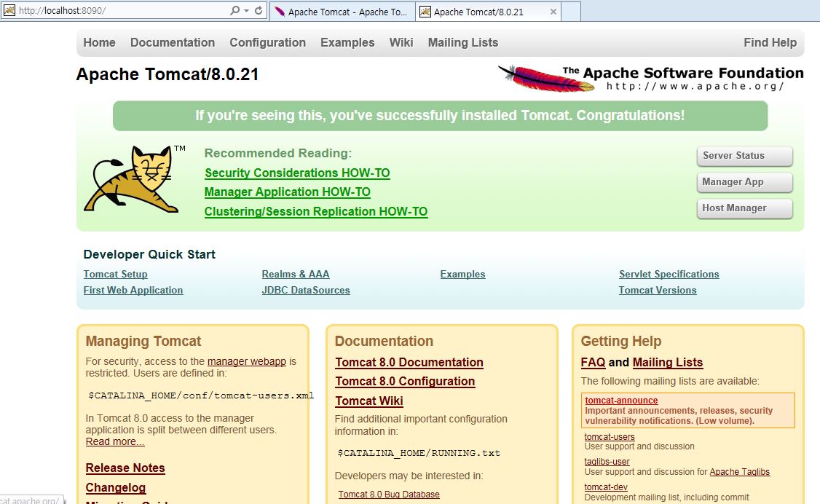Open Documentation in the navigation bar

pos(173,42)
